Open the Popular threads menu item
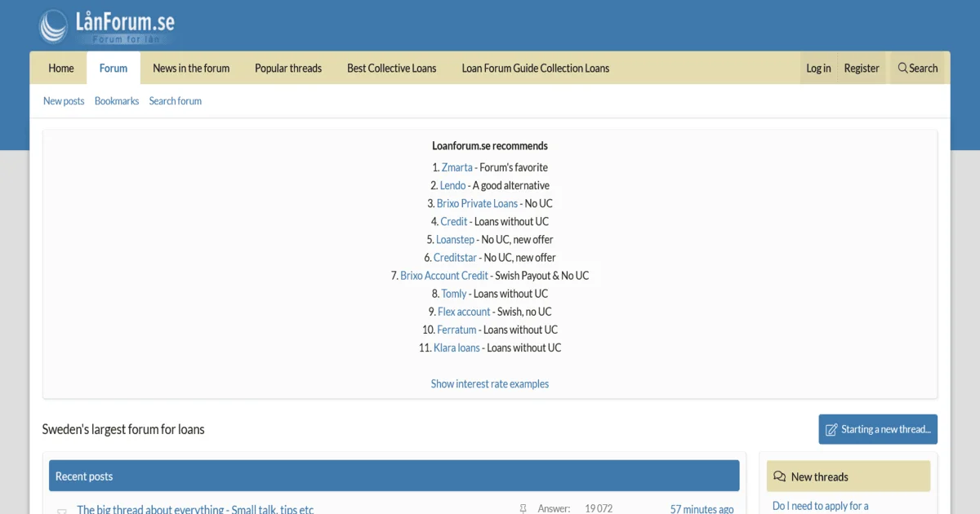Image resolution: width=980 pixels, height=514 pixels. [x=288, y=69]
